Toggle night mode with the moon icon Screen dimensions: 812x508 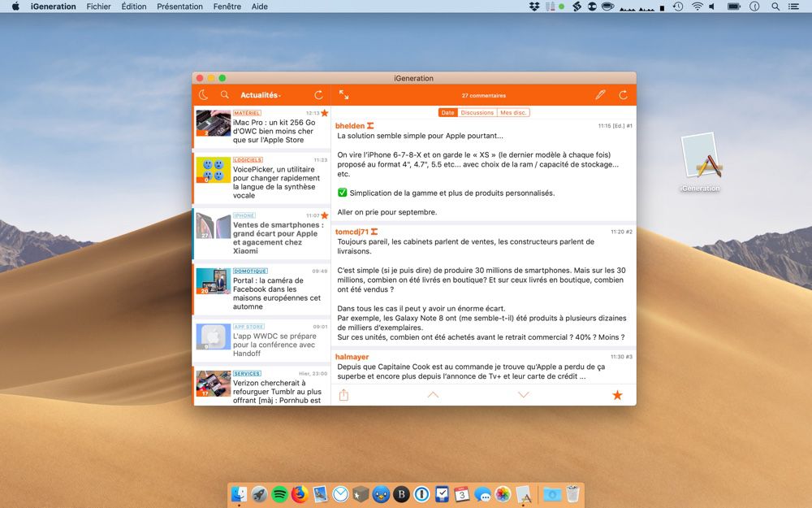(x=204, y=95)
